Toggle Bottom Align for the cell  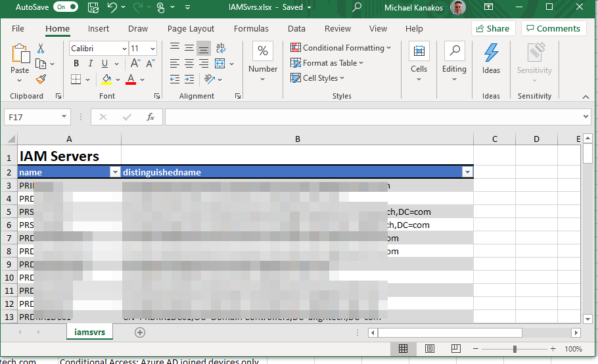click(x=204, y=49)
